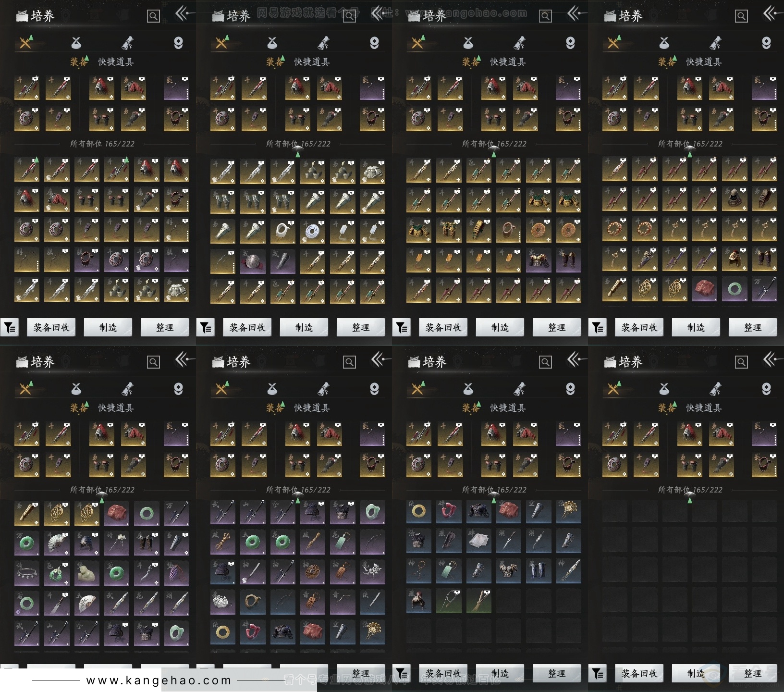
Task: Open search in the top-row second panel
Action: click(349, 16)
